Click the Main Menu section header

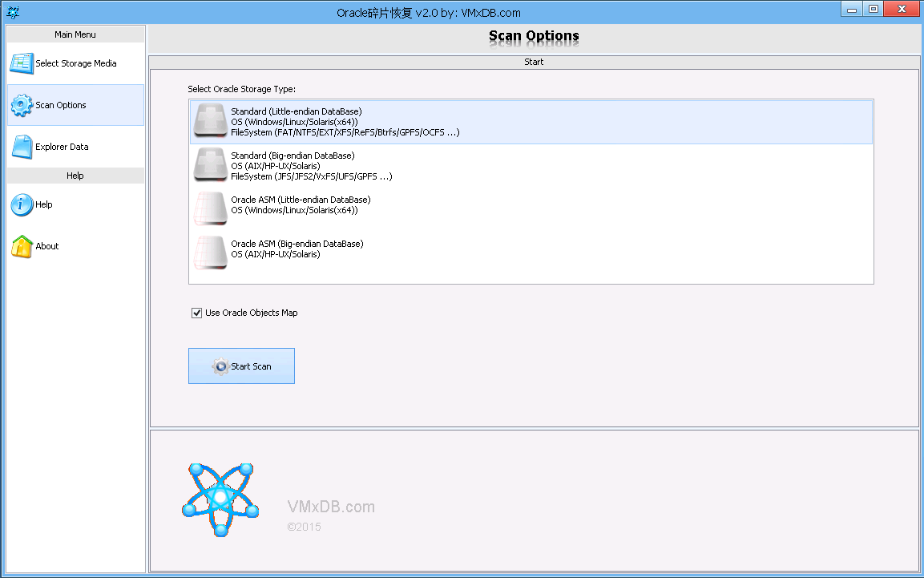point(75,34)
